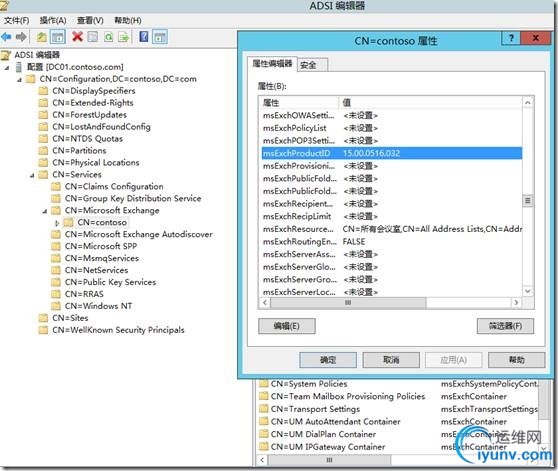Select the msExchPolicyList attribute row
558x471 pixels.
[x=392, y=128]
